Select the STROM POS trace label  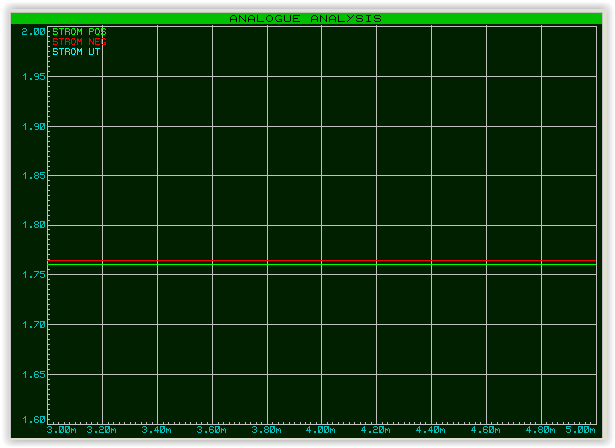click(79, 31)
